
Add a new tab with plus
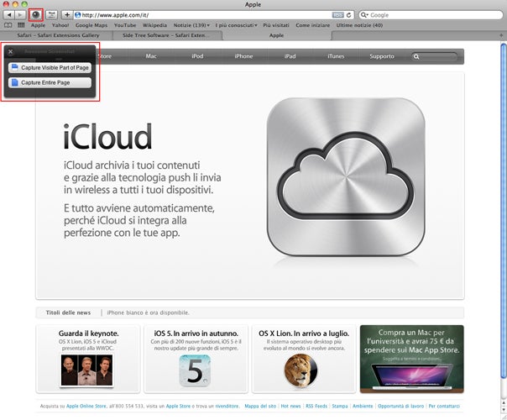pos(501,35)
